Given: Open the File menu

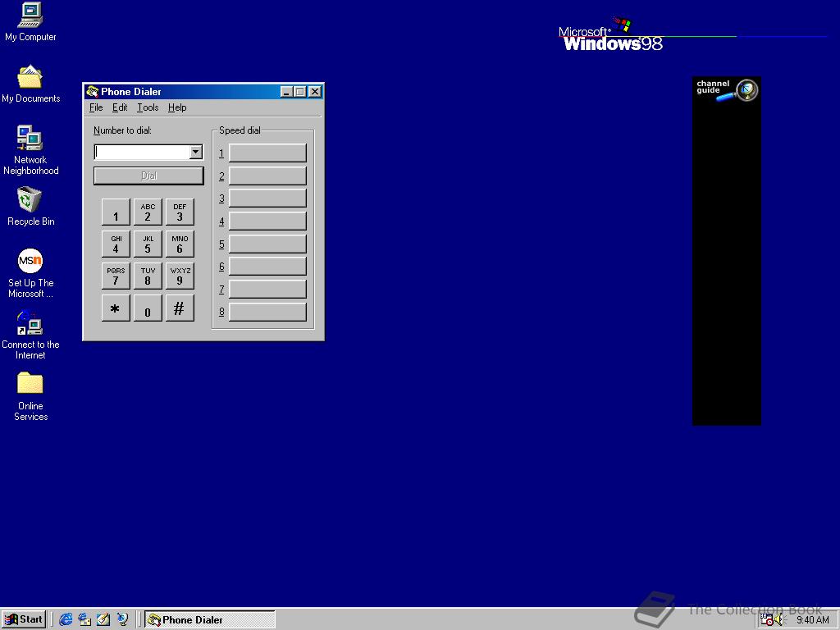Looking at the screenshot, I should pos(96,107).
